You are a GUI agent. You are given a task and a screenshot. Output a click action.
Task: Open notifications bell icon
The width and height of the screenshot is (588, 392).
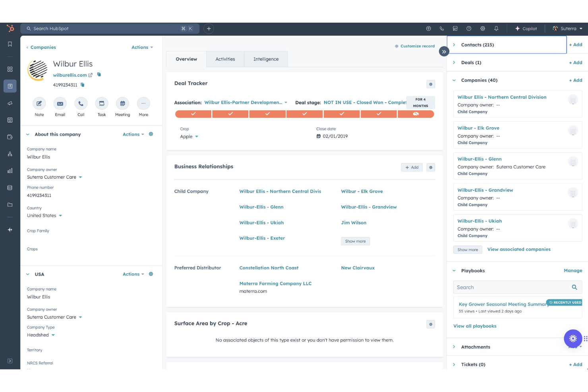tap(496, 29)
